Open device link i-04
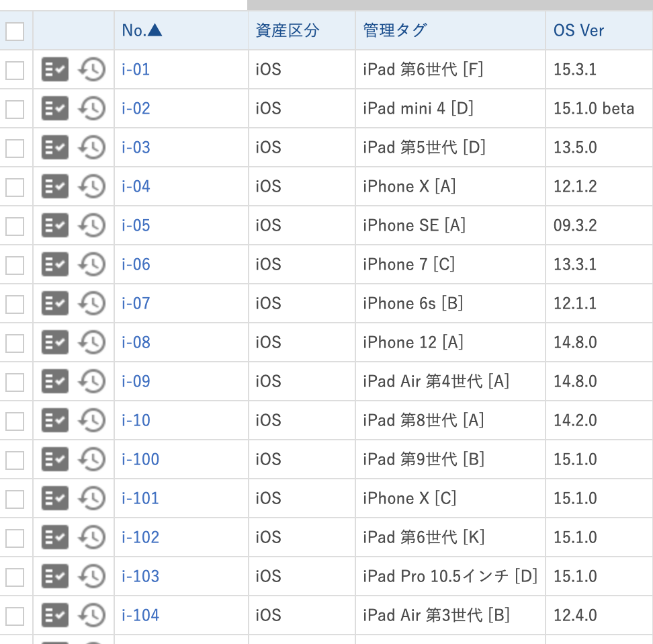653x644 pixels. point(135,186)
